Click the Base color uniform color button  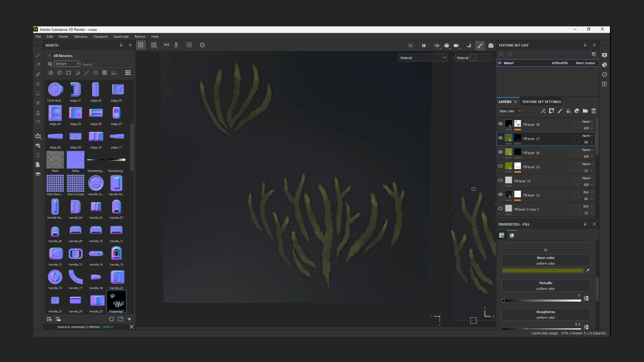[546, 260]
